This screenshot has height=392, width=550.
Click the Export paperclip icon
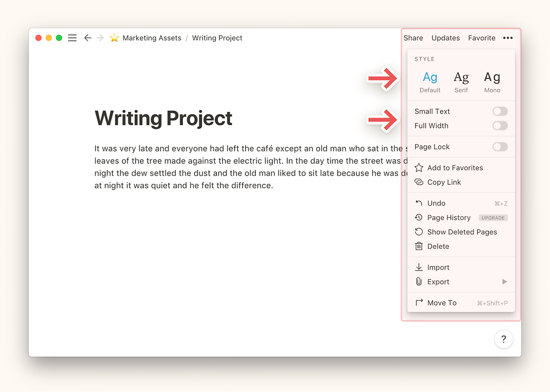[419, 282]
